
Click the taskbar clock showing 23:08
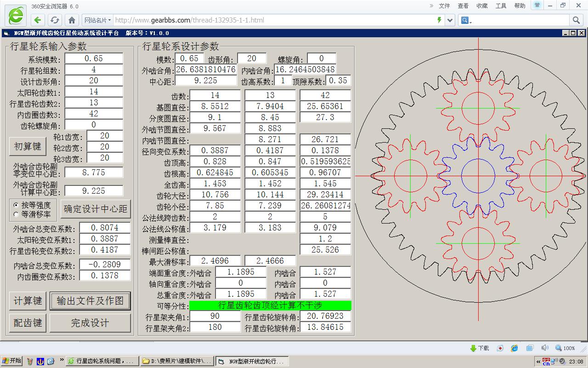point(576,362)
